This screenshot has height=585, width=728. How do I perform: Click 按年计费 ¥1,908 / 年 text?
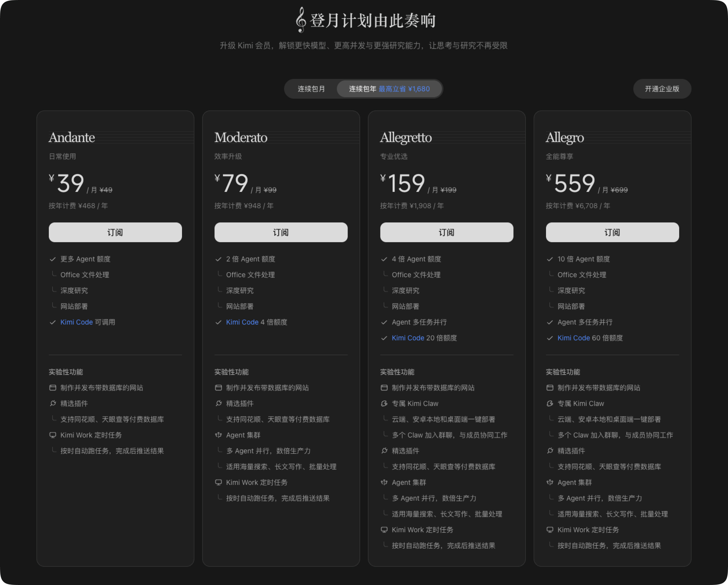coord(412,206)
